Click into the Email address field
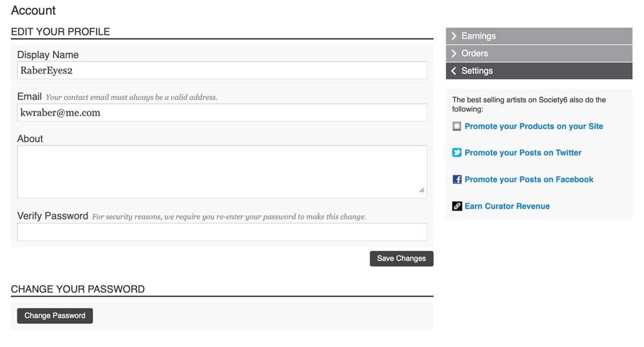 (x=222, y=113)
